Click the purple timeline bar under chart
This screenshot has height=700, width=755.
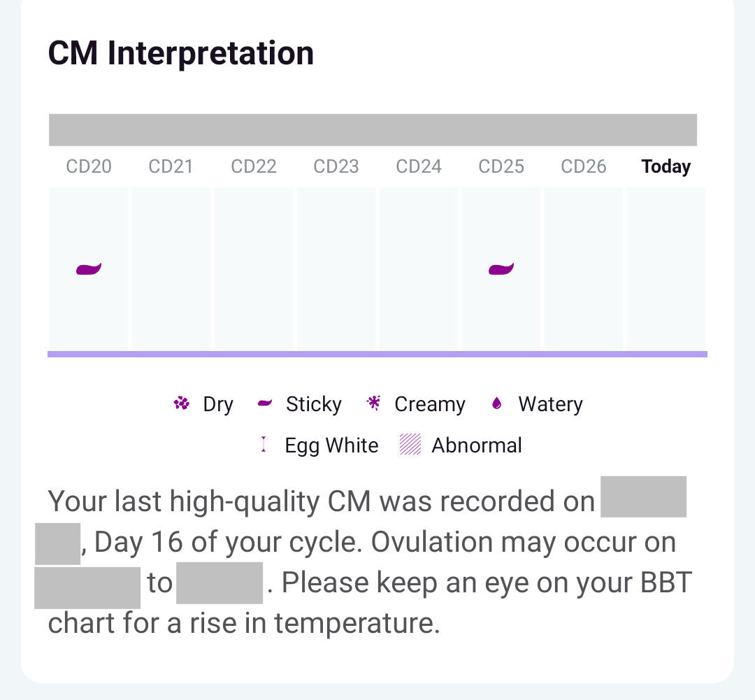[x=377, y=354]
